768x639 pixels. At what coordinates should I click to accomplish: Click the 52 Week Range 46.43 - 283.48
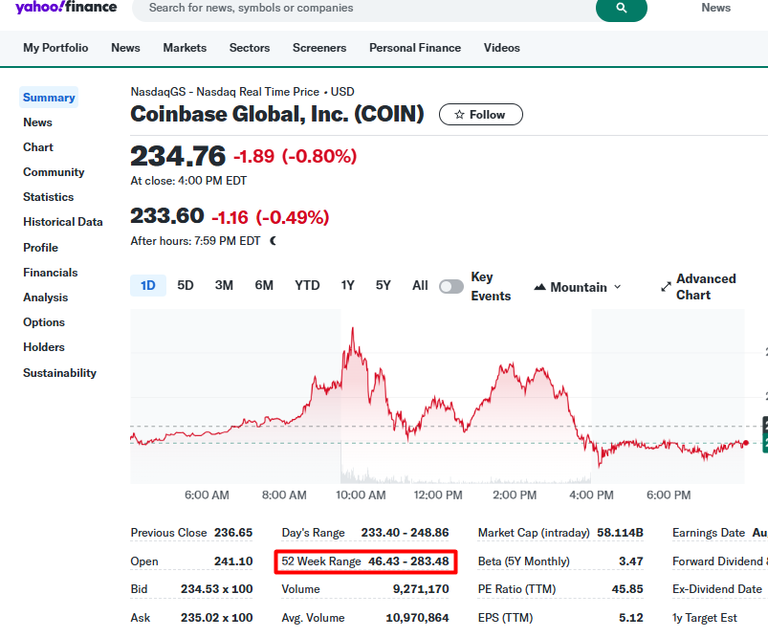click(x=408, y=561)
